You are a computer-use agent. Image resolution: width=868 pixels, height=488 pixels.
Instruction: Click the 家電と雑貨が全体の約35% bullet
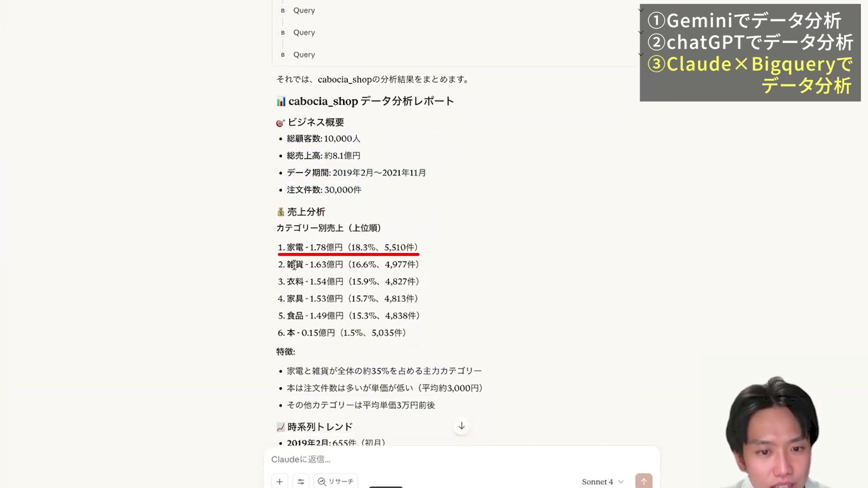[384, 371]
